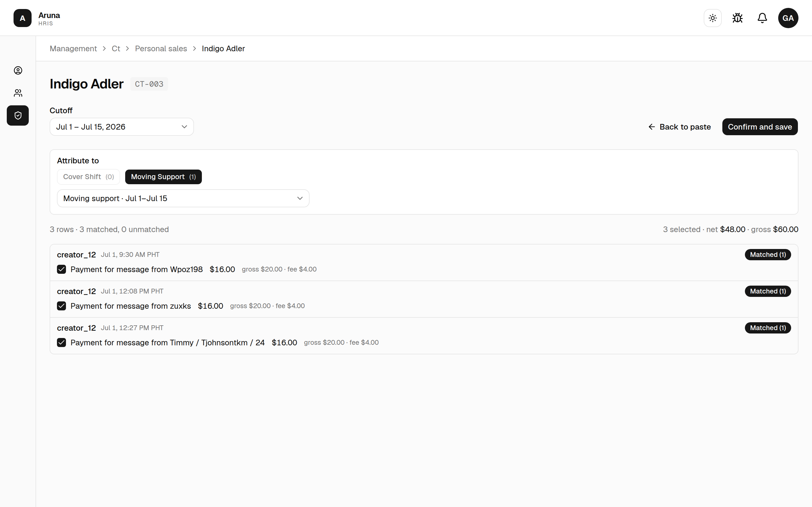Open the people sidebar icon

pos(18,93)
